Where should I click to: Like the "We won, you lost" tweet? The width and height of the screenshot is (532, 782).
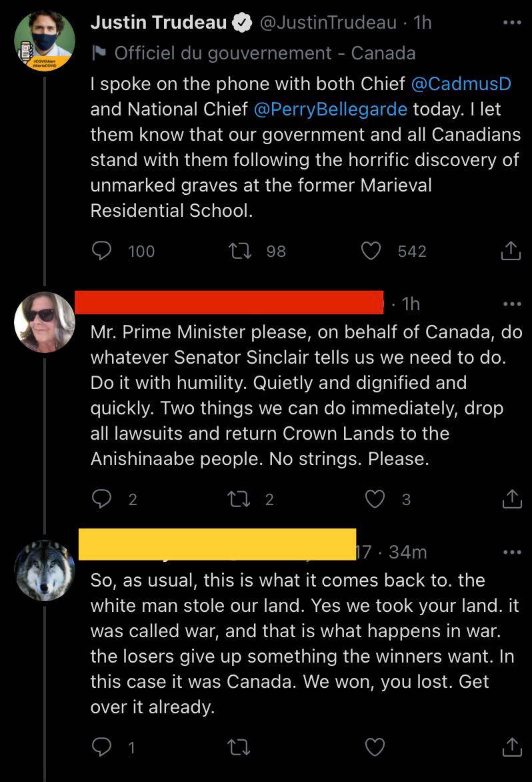point(375,747)
